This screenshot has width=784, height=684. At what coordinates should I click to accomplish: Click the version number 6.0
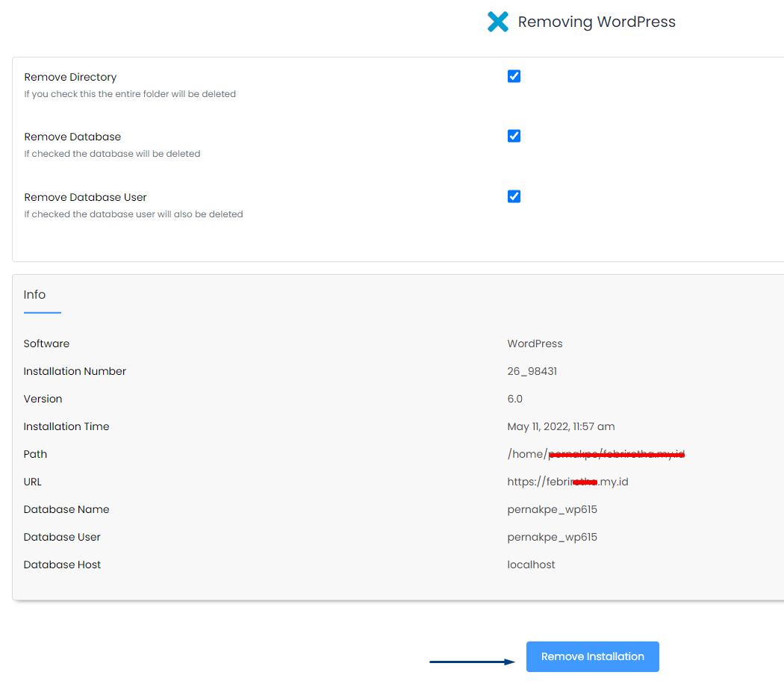(x=514, y=399)
